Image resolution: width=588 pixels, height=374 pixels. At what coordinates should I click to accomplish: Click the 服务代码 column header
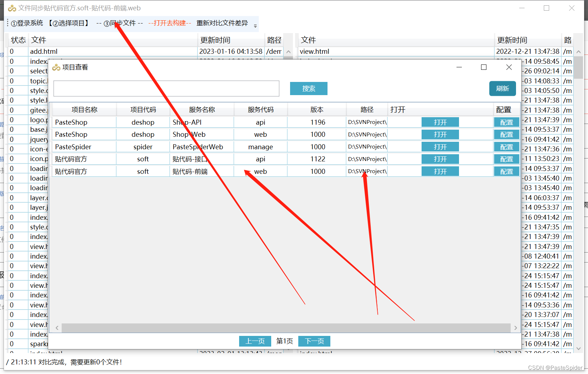point(261,110)
